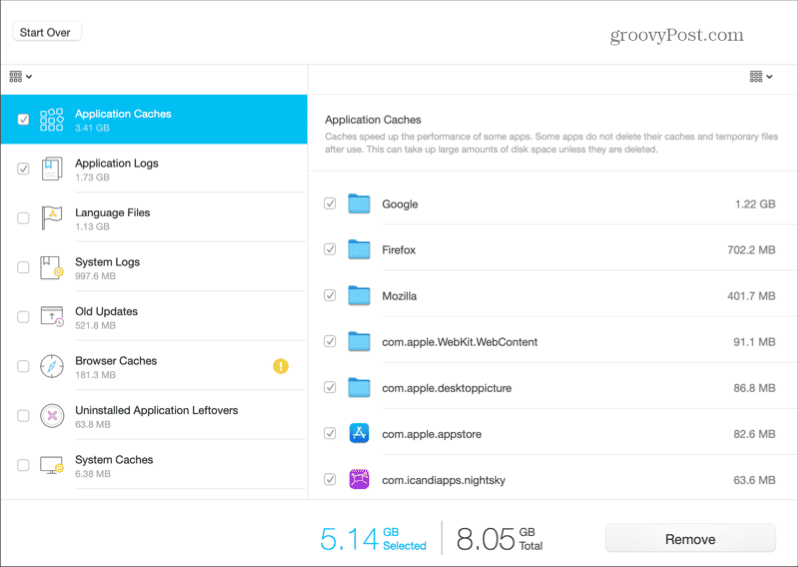The width and height of the screenshot is (798, 567).
Task: Select the Language Files category
Action: 154,218
